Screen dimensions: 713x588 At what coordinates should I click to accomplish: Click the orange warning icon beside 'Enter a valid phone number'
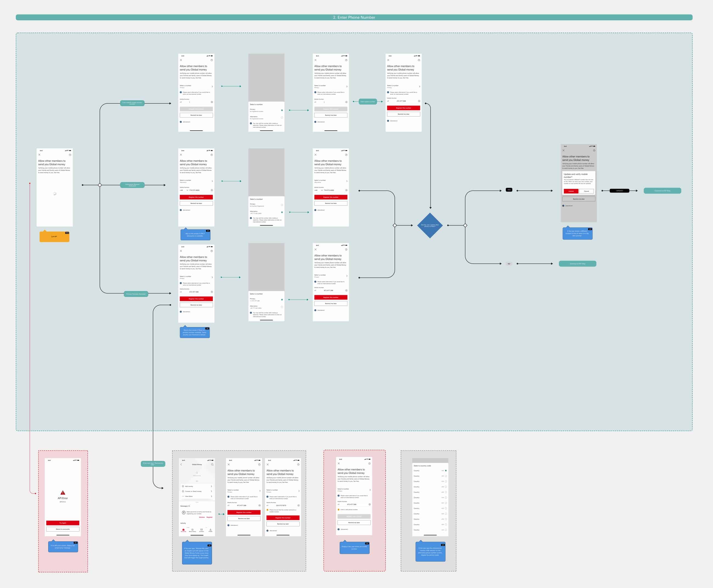(338, 509)
